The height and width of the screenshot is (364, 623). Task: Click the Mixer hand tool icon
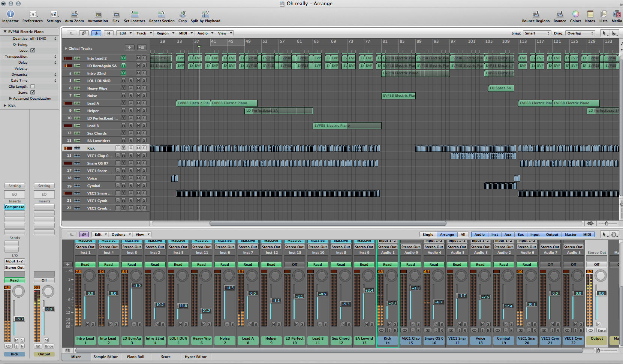coord(614,234)
